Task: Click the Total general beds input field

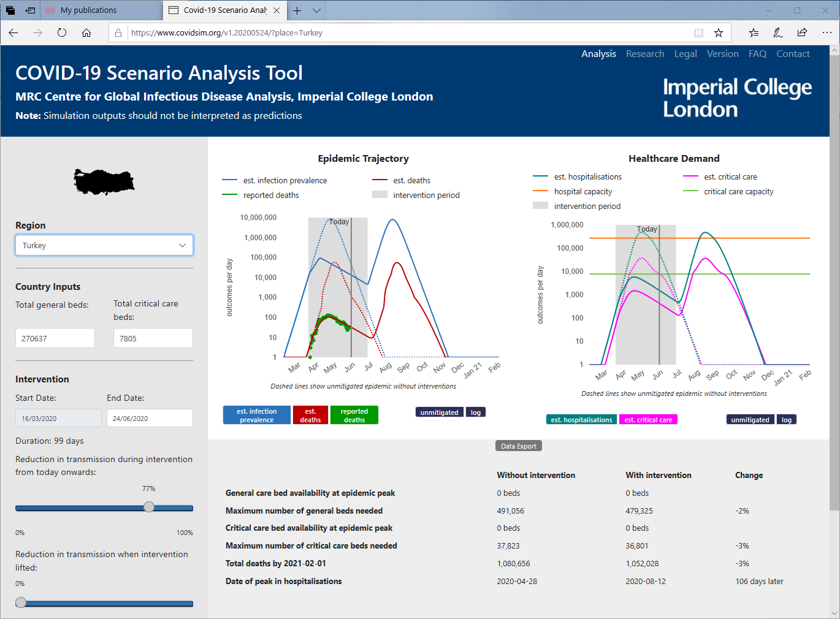Action: point(55,338)
